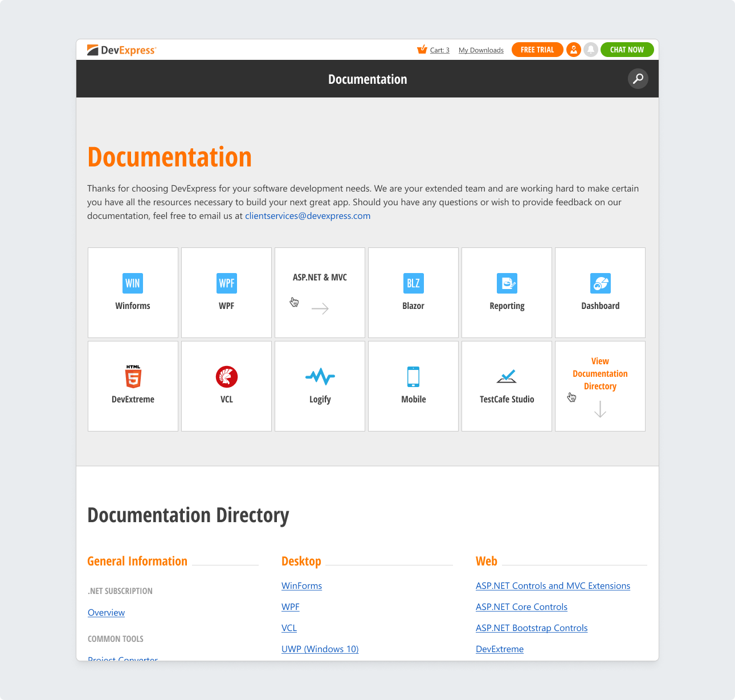The height and width of the screenshot is (700, 735).
Task: Click the Winforms WIN icon
Action: 133,283
